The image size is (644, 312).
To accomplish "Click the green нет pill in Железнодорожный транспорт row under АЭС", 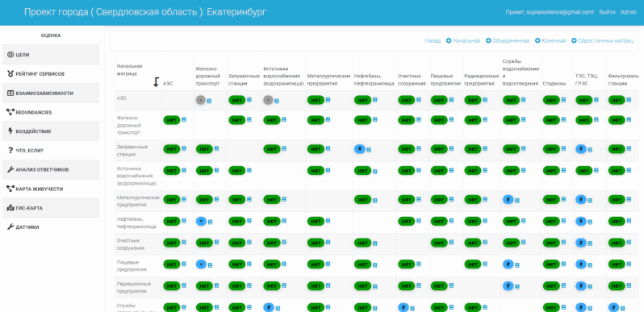I will click(x=172, y=119).
